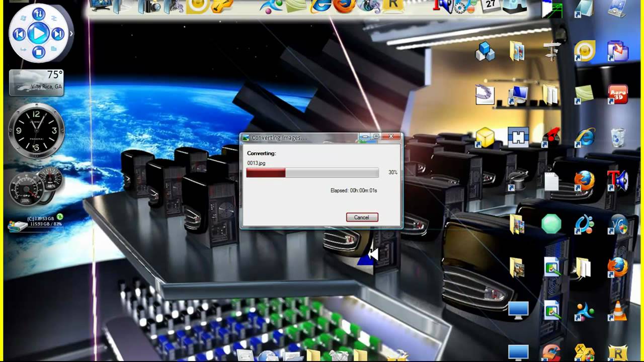
Task: Open the green leaf desktop shortcut
Action: click(x=585, y=94)
